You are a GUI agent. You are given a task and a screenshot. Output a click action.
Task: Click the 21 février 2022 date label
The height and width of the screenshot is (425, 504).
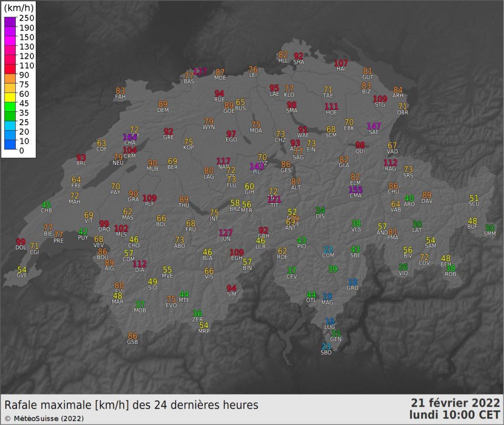455,403
